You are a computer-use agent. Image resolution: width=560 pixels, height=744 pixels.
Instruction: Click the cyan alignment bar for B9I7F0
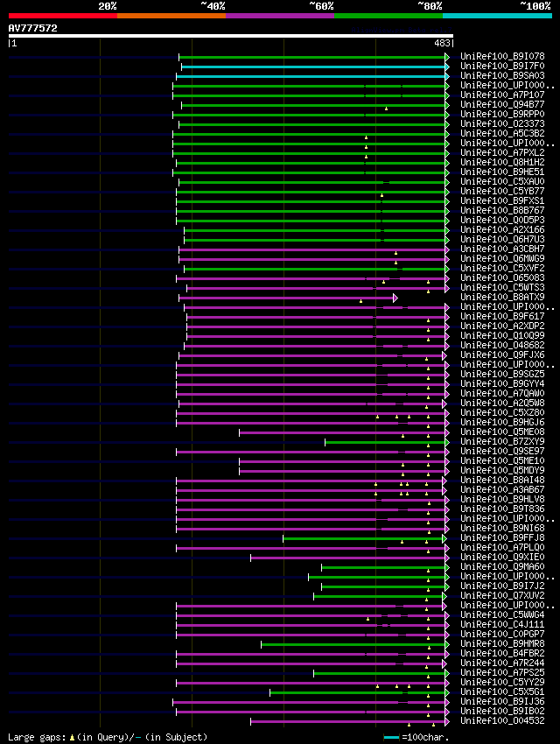click(x=314, y=67)
